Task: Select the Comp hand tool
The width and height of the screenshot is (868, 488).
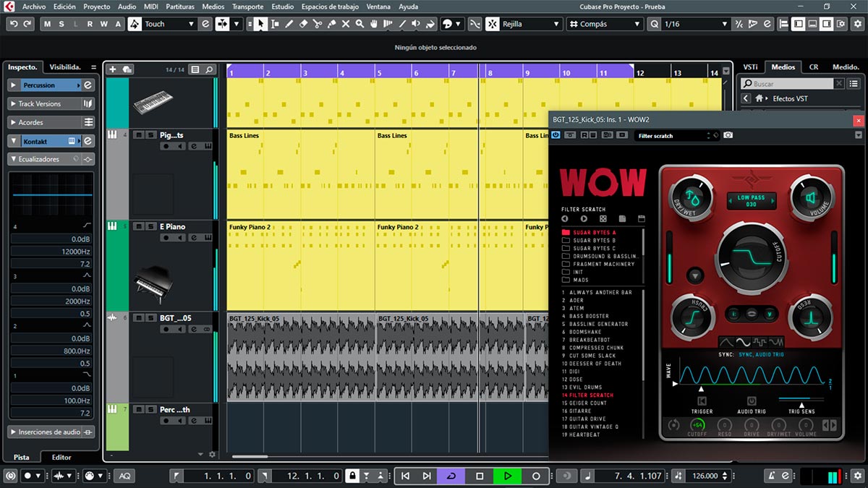Action: tap(374, 24)
